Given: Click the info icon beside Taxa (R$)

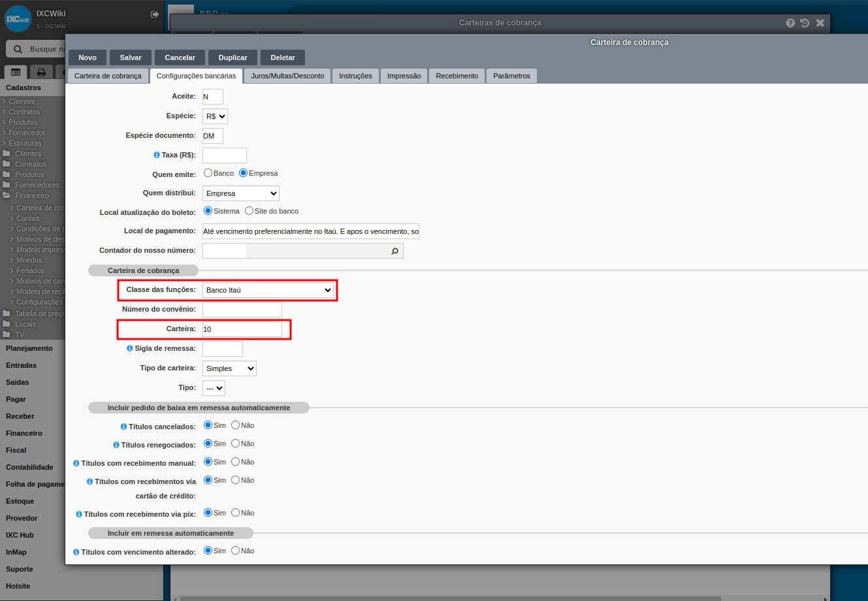Looking at the screenshot, I should click(157, 155).
